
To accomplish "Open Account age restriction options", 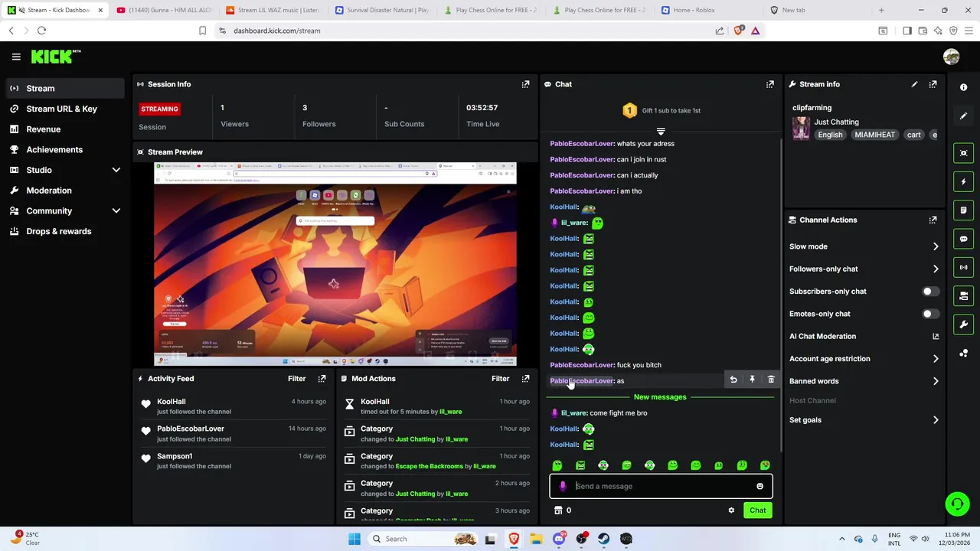I will pos(864,358).
